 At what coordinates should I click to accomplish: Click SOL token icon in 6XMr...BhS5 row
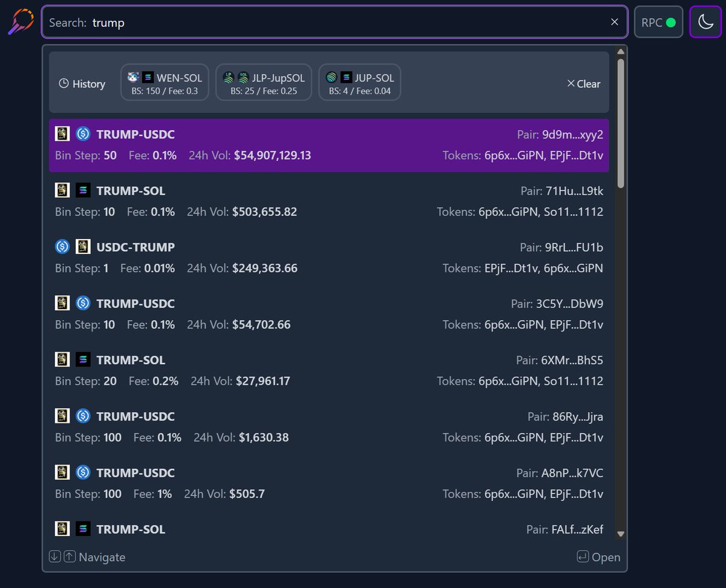[x=83, y=359]
